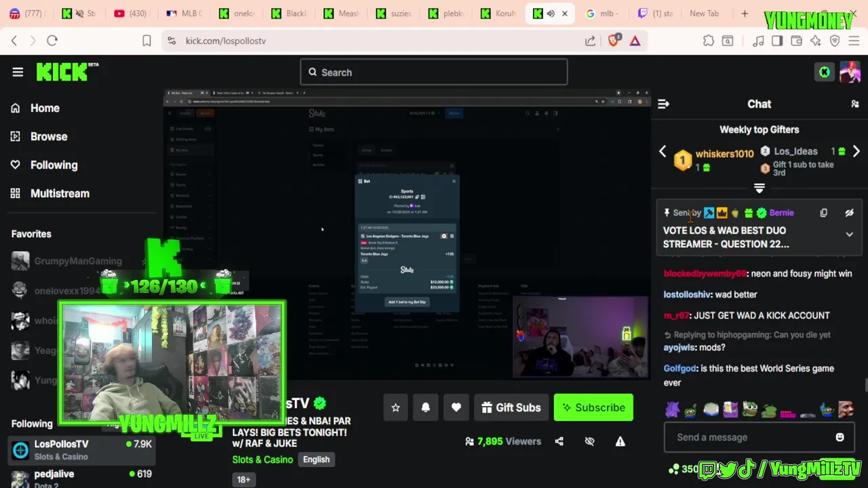Bookmark this page icon

146,41
